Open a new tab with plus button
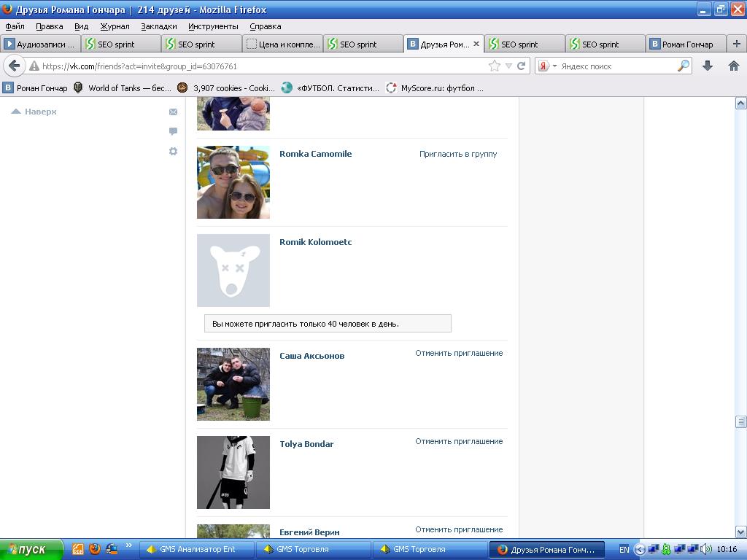The width and height of the screenshot is (747, 560). pyautogui.click(x=737, y=44)
